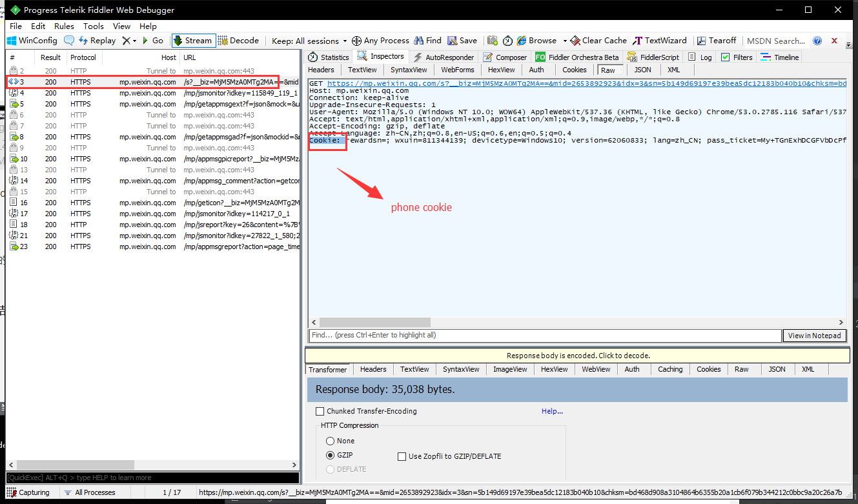Viewport: 858px width, 504px height.
Task: Select session 14 appmsg_comment row
Action: click(x=153, y=181)
